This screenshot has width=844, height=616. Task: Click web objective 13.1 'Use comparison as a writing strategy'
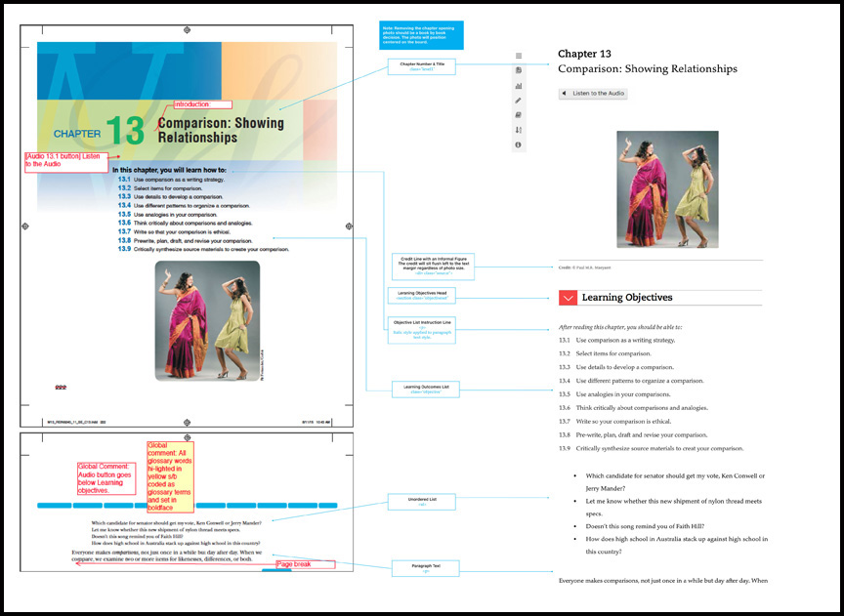(616, 341)
